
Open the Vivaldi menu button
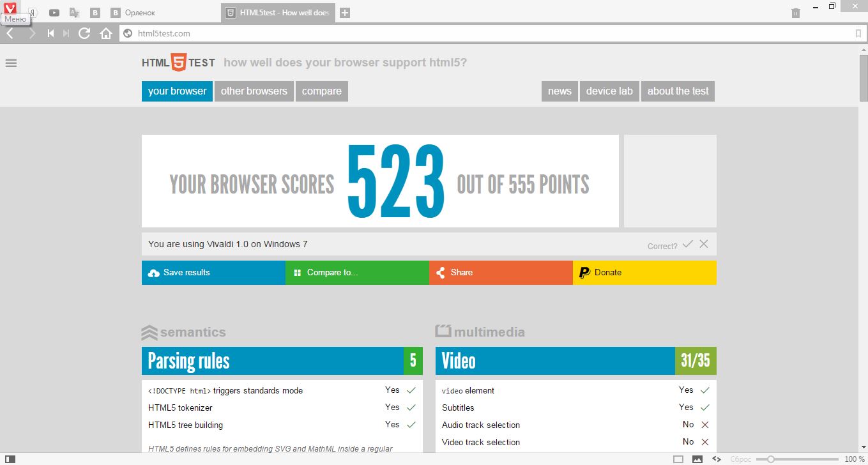(x=10, y=8)
